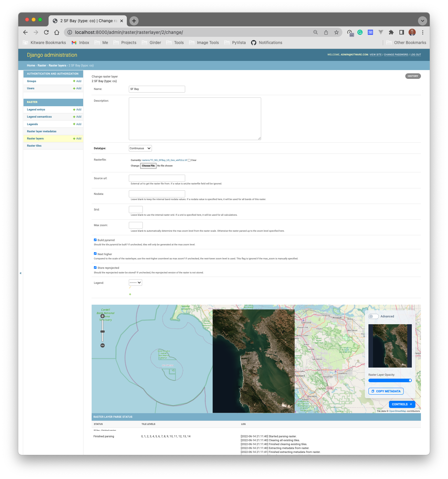Open the zoom magnifier icon in address bar
This screenshot has height=479, width=448.
(x=316, y=32)
